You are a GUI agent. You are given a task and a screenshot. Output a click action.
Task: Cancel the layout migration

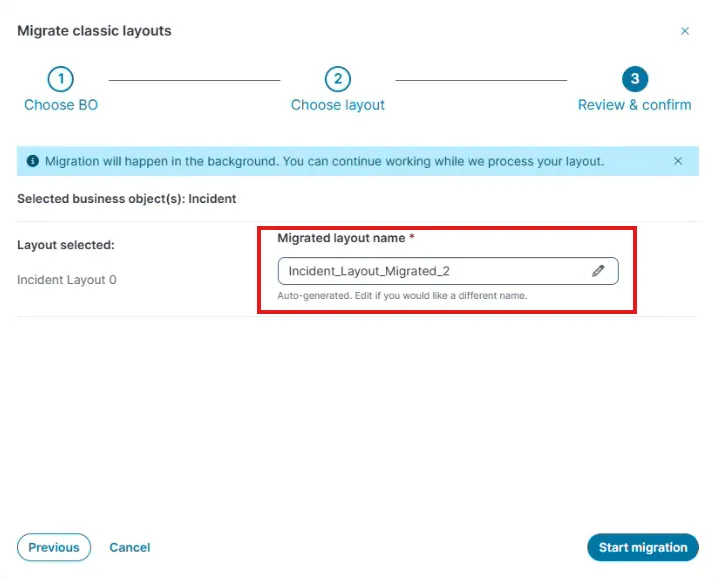130,547
